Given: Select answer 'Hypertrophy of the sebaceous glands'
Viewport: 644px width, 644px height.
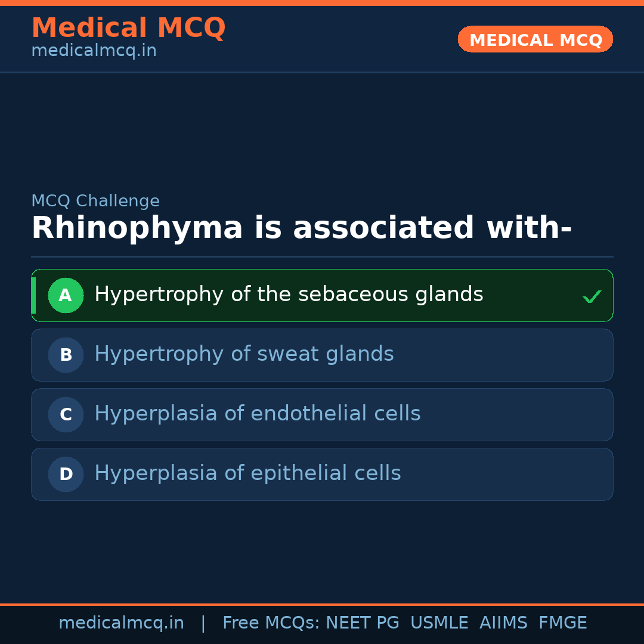Looking at the screenshot, I should pos(289,295).
